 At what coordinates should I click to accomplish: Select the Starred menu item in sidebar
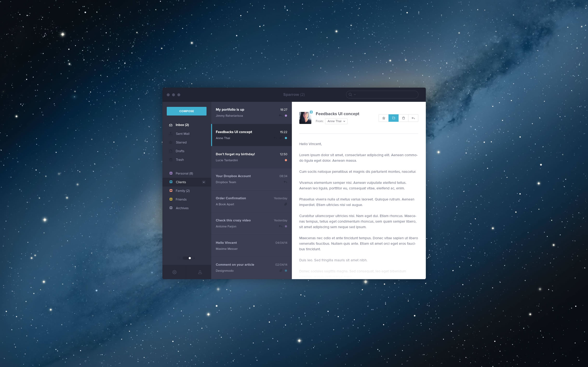pyautogui.click(x=181, y=142)
